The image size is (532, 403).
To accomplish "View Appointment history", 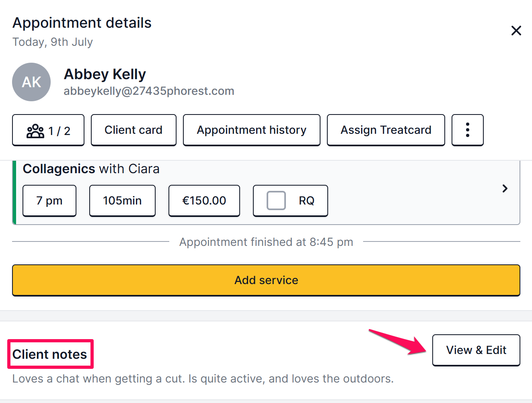I will tap(252, 130).
